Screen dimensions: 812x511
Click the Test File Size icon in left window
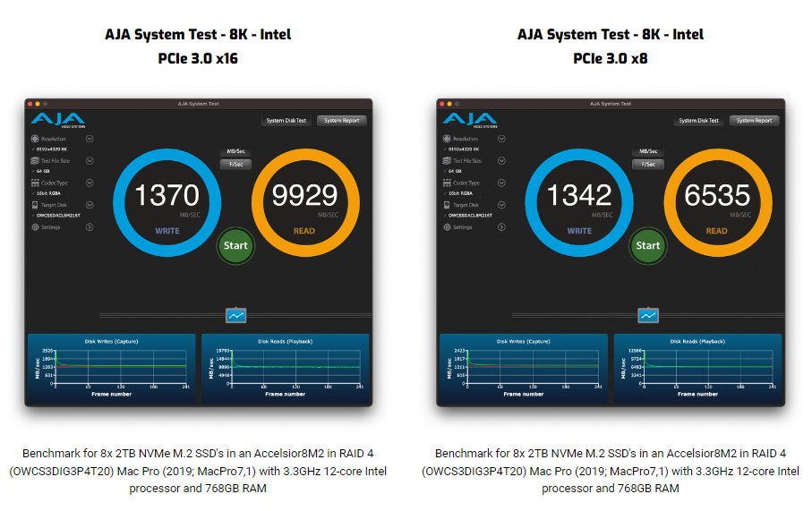[x=35, y=161]
